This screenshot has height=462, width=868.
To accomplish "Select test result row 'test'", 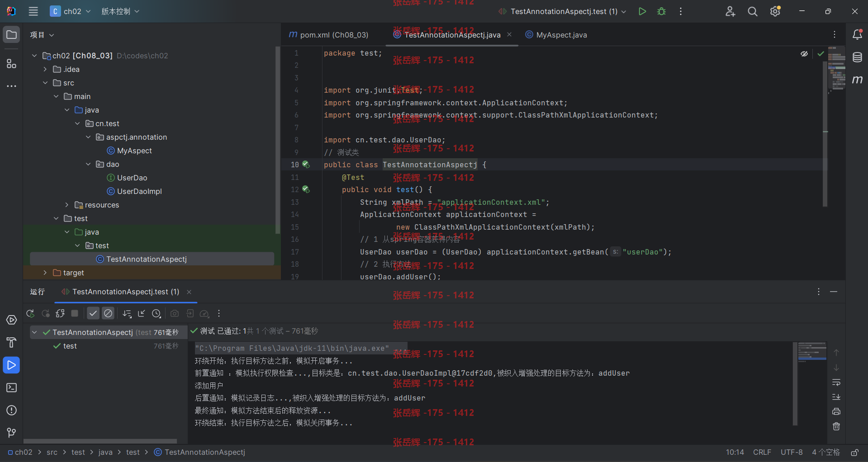I will click(x=108, y=346).
